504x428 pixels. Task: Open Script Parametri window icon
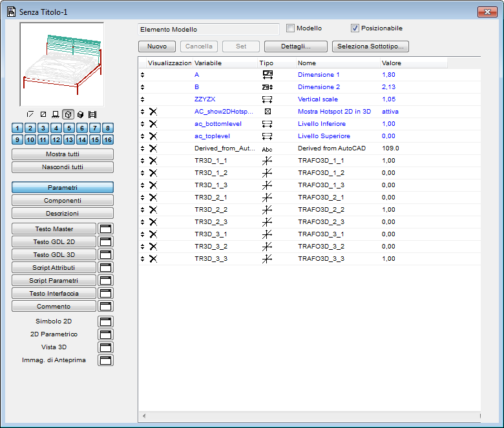pos(105,281)
